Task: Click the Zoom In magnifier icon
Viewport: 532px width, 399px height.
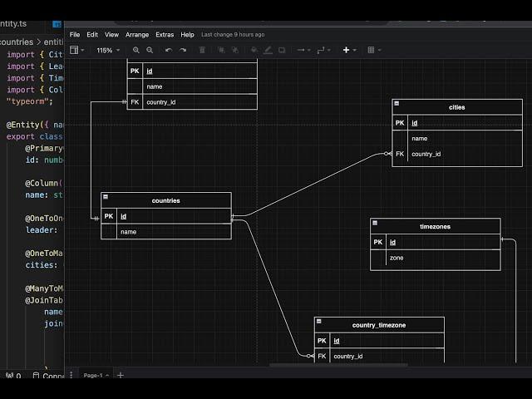Action: click(x=136, y=50)
